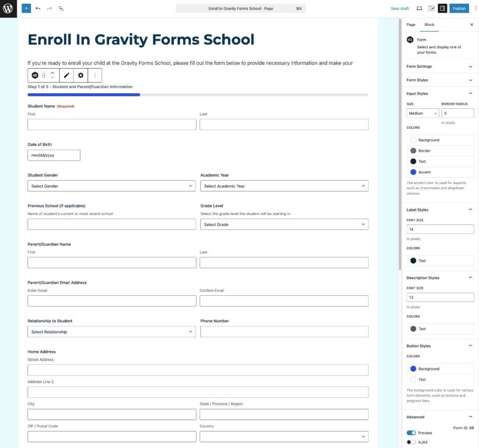Click Save draft
Viewport: 479px width, 448px height.
[x=399, y=8]
